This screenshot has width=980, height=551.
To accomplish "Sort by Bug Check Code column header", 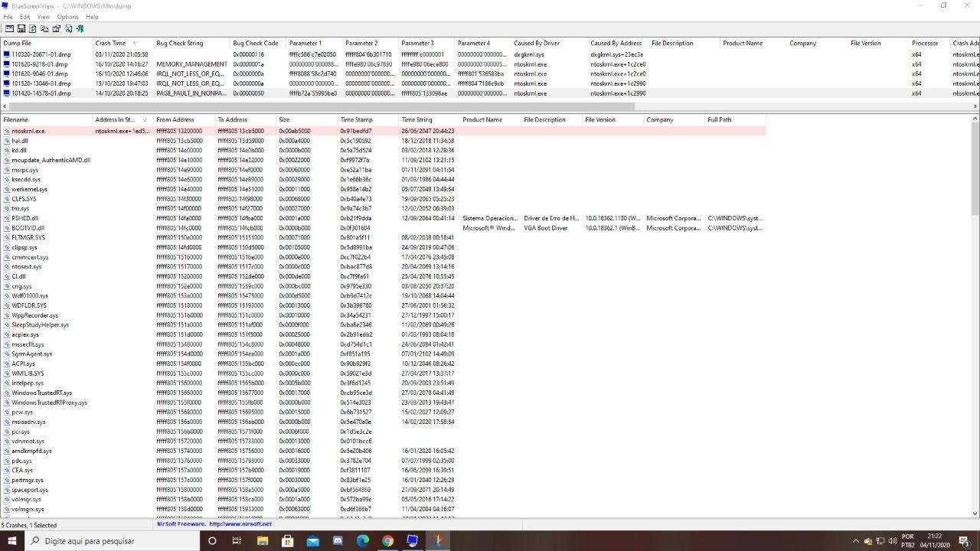I will pos(258,44).
